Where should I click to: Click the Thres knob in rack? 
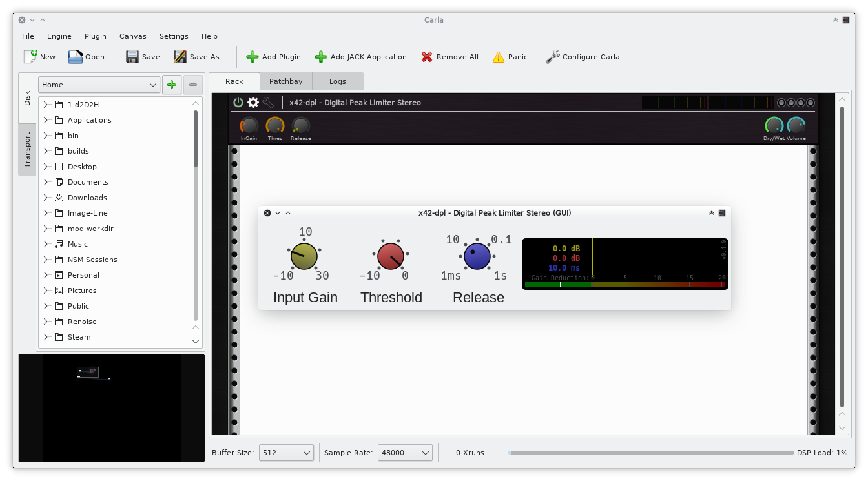(275, 125)
